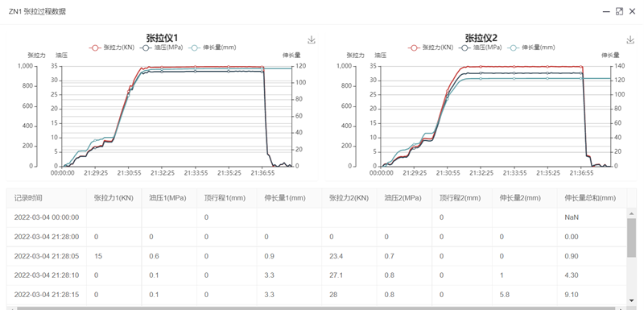Click the table's vertical scrollbar down arrow
The image size is (644, 310).
(x=631, y=300)
